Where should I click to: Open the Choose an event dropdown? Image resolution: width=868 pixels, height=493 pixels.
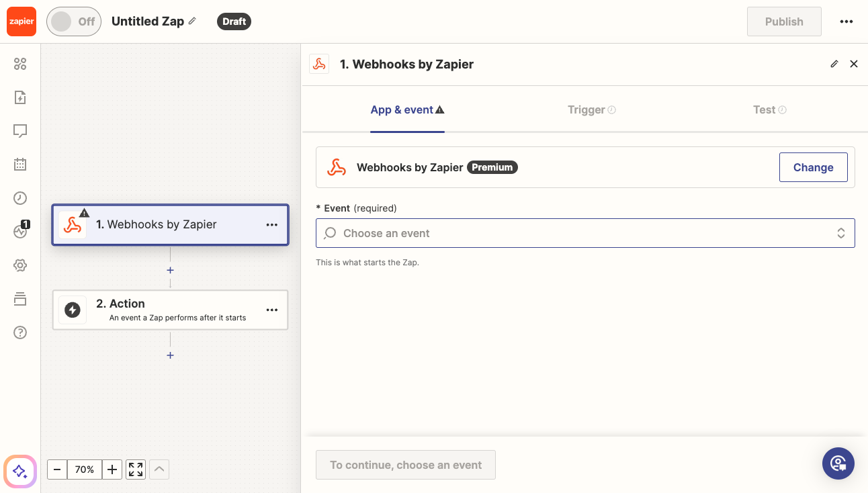[585, 233]
